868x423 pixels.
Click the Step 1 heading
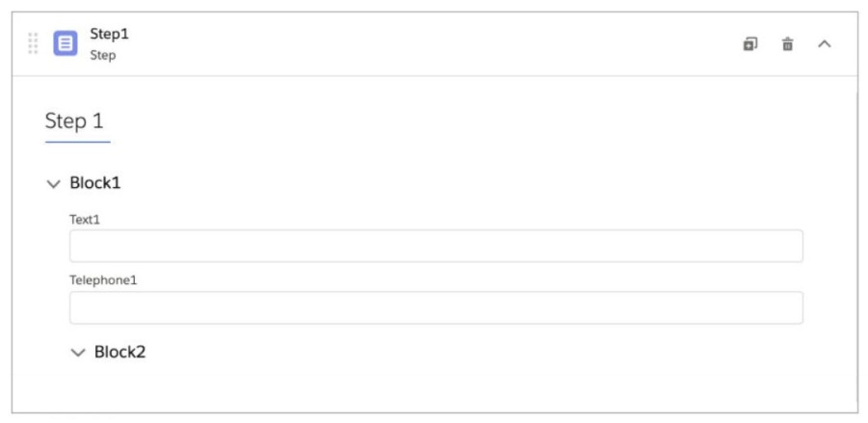(x=74, y=121)
